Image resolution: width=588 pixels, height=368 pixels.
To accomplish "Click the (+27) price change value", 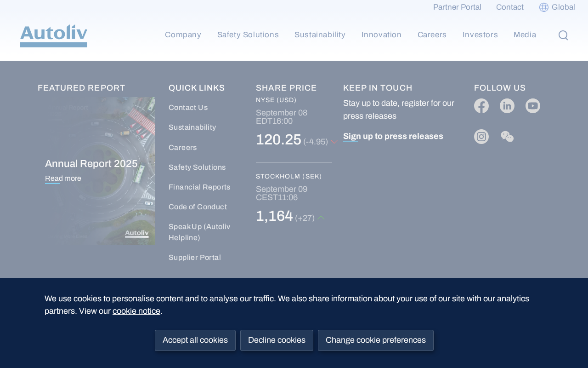I will tap(305, 218).
